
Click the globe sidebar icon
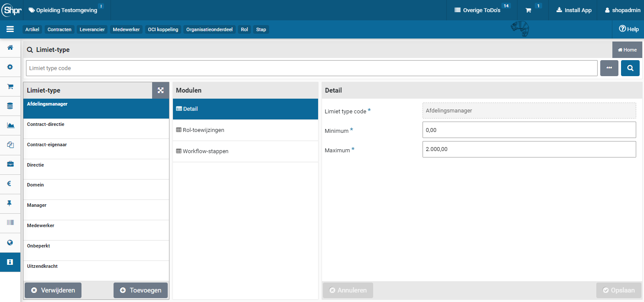10,243
